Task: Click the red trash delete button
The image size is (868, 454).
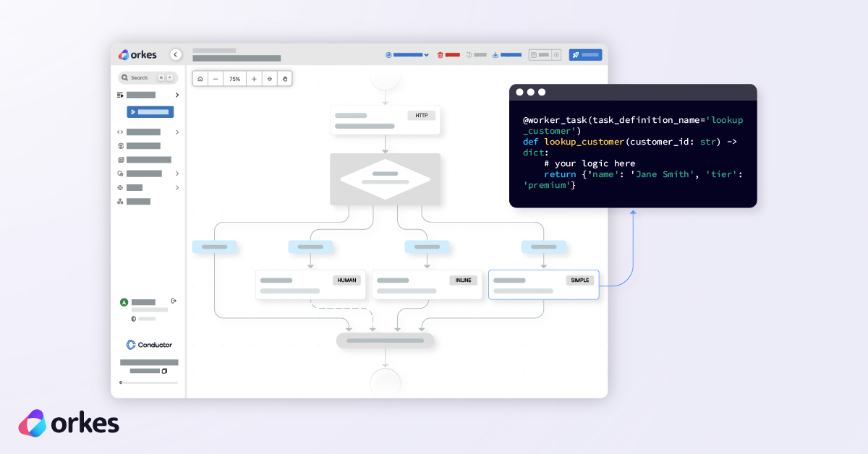Action: coord(448,55)
